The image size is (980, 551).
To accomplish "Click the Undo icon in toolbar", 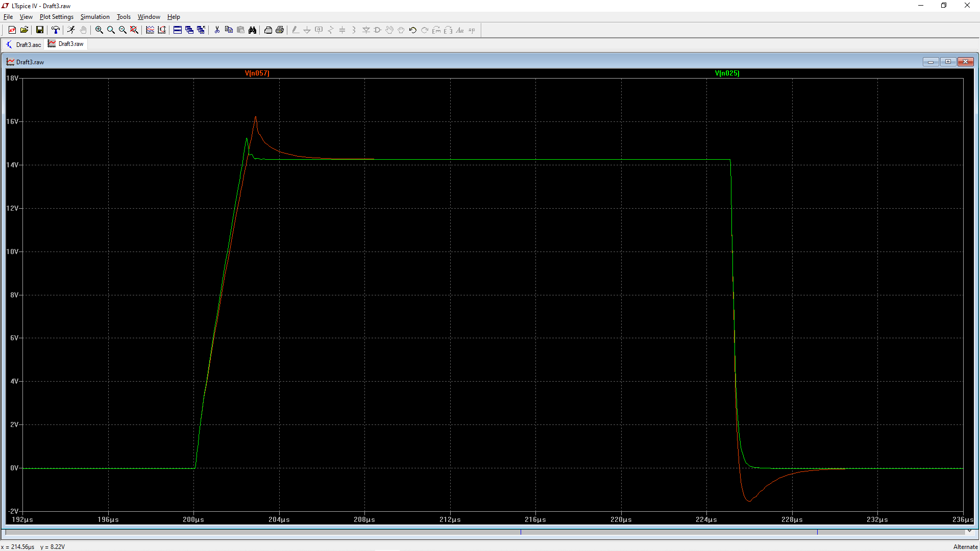I will click(x=412, y=30).
